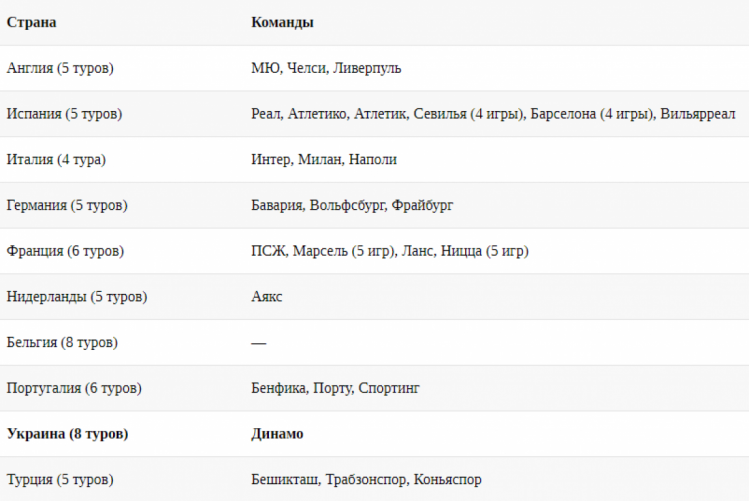
Task: Click the Команды column header
Action: coord(282,22)
